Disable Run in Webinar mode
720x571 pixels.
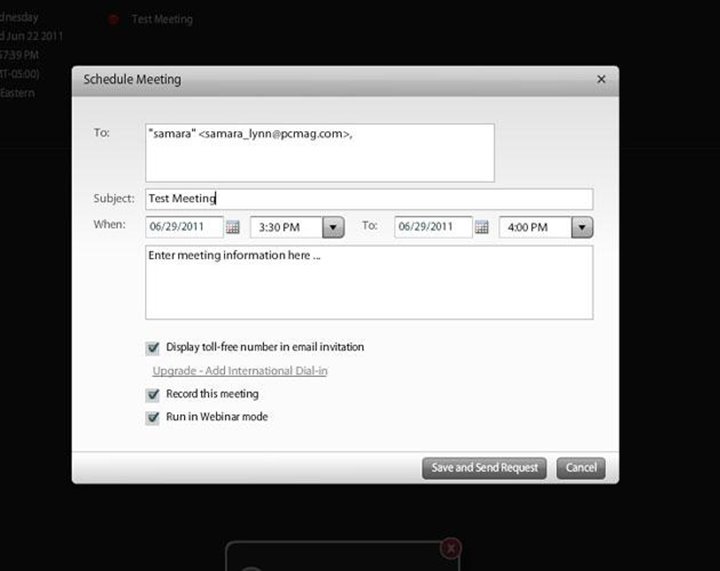pyautogui.click(x=152, y=418)
